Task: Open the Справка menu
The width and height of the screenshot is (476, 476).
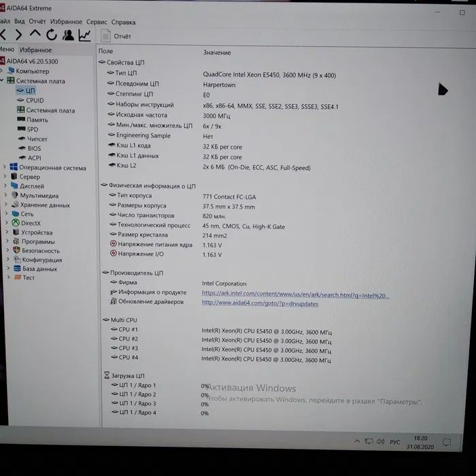Action: click(123, 22)
